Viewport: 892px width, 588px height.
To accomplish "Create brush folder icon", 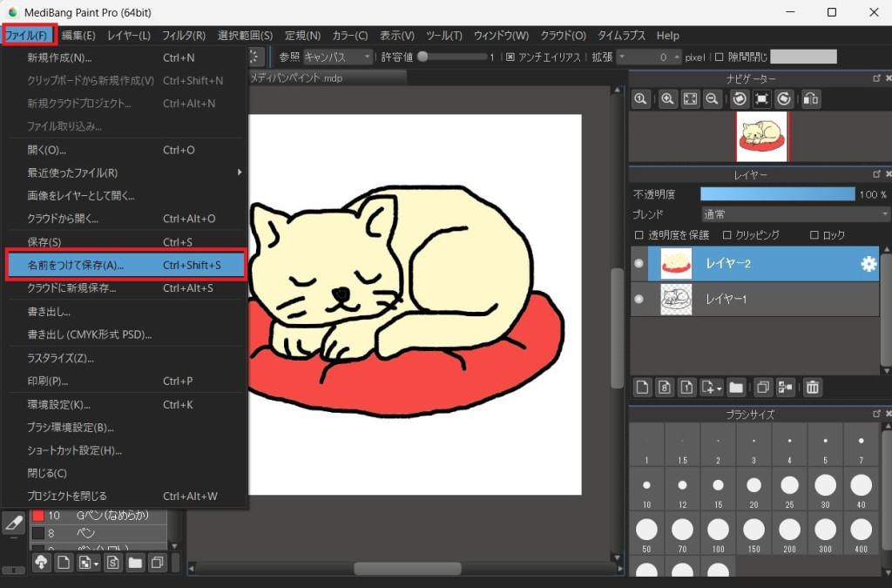I will [135, 563].
